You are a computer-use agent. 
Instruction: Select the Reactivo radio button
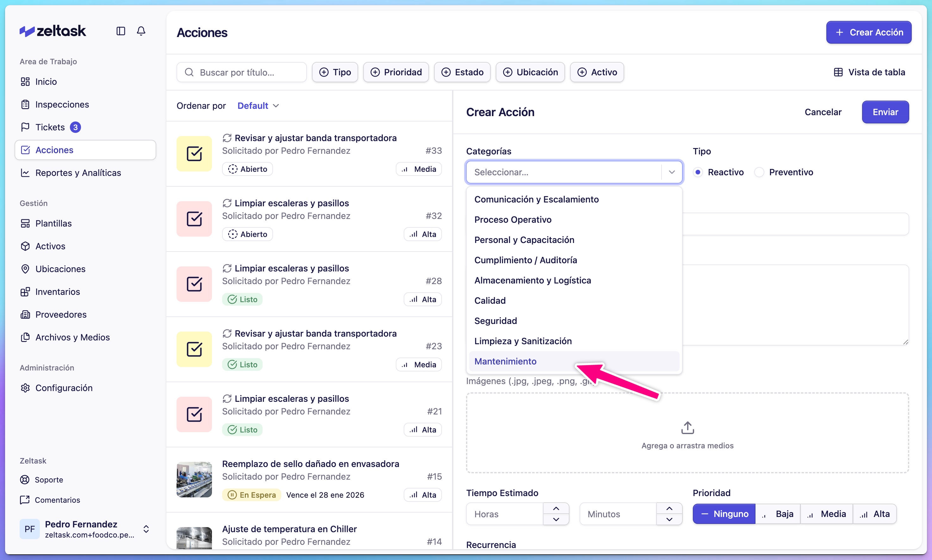[698, 172]
